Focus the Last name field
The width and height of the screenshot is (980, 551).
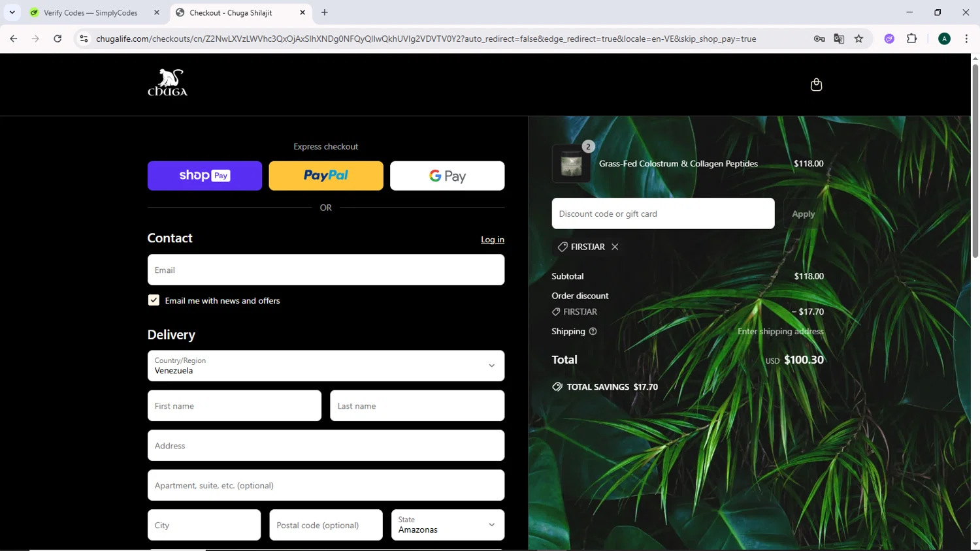417,405
